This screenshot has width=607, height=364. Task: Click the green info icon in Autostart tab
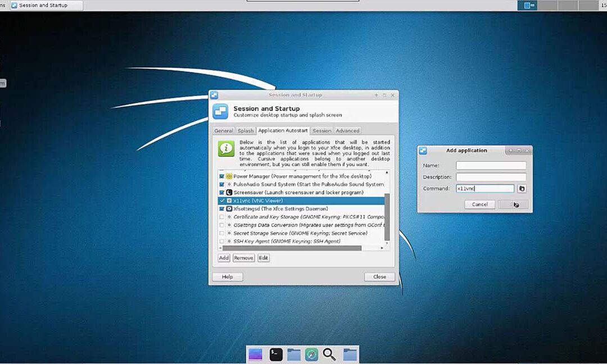coord(226,149)
